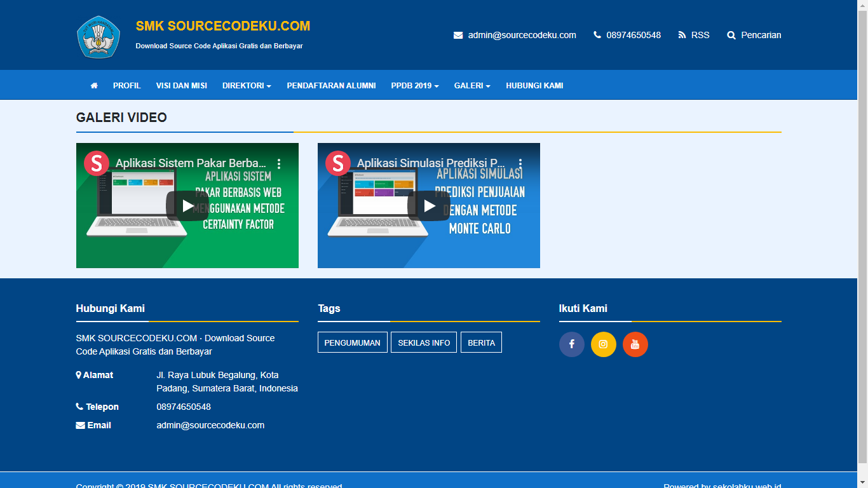Open the VISI DAN MISI page
Screen dimensions: 868x488
[182, 85]
